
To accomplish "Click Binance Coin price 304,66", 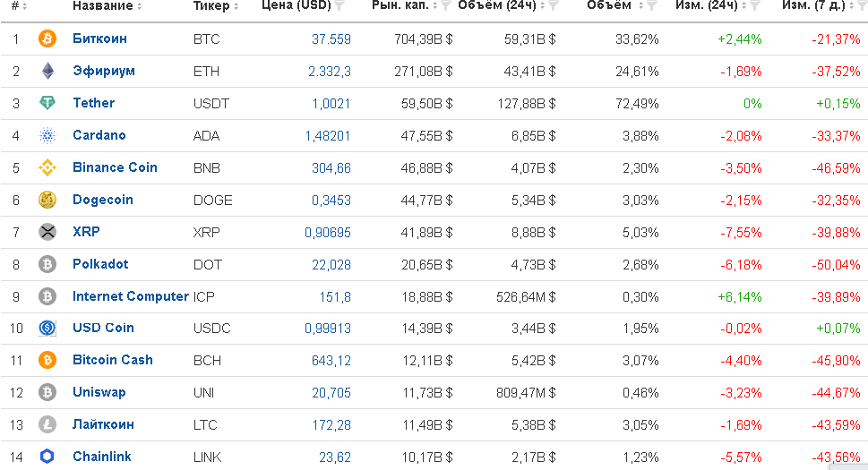I will point(331,168).
